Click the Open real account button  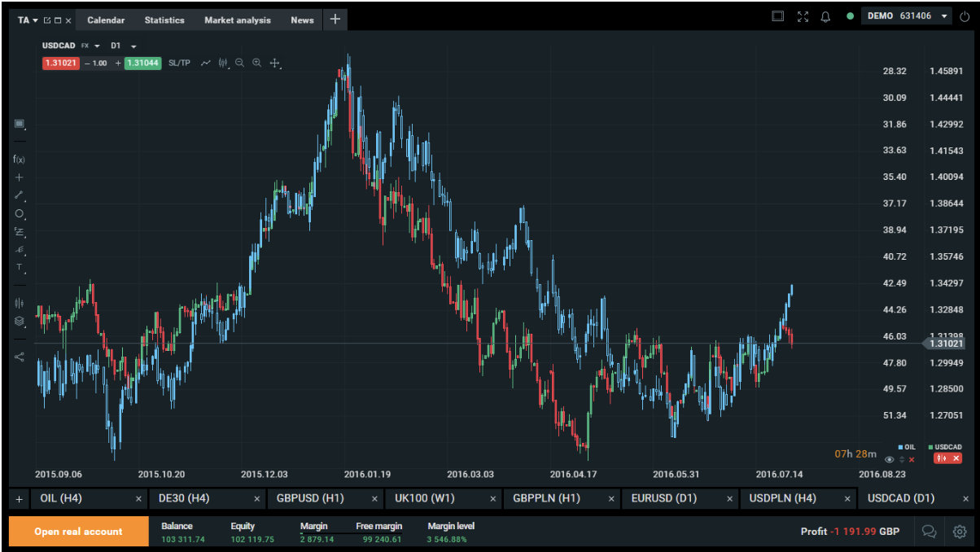[x=78, y=532]
